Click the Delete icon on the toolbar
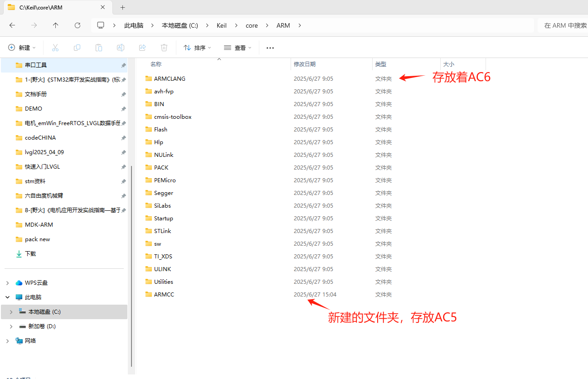The height and width of the screenshot is (379, 588). click(164, 47)
